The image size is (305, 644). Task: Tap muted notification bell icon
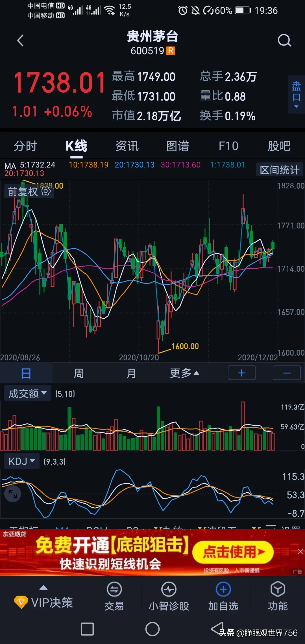[x=195, y=10]
